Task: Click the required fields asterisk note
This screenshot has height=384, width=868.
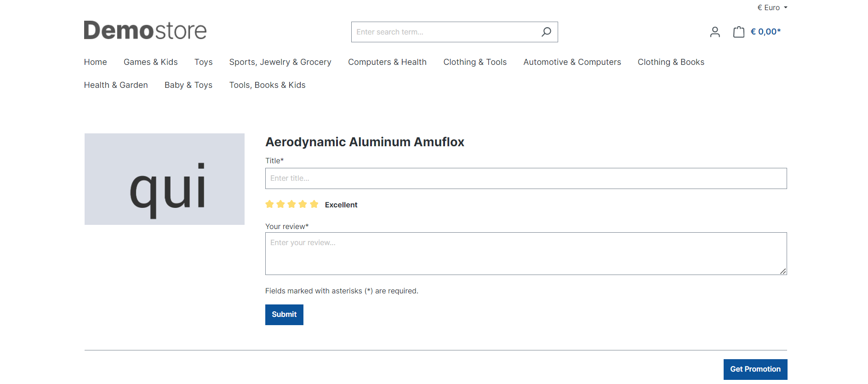Action: click(x=342, y=291)
